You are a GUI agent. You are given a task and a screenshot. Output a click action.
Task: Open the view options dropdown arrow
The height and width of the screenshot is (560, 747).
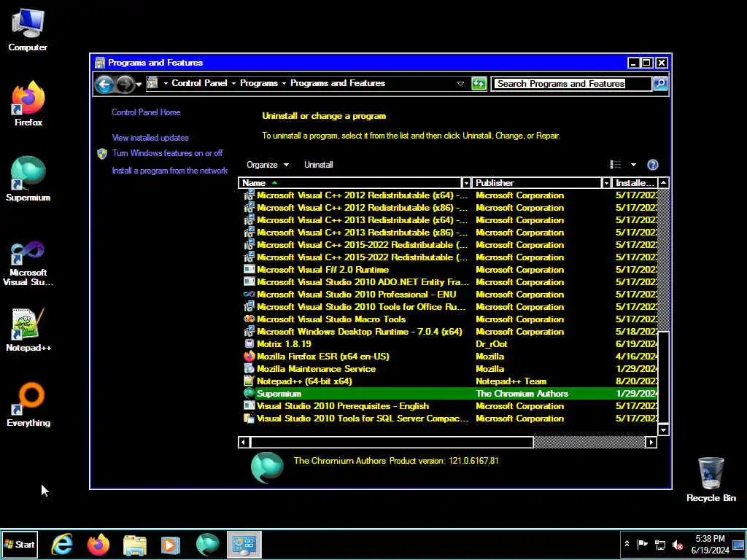tap(633, 165)
